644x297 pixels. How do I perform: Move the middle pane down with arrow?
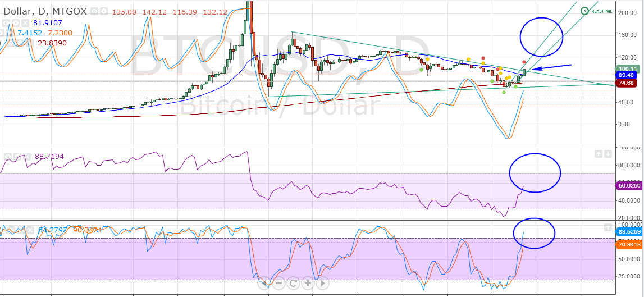pos(608,154)
